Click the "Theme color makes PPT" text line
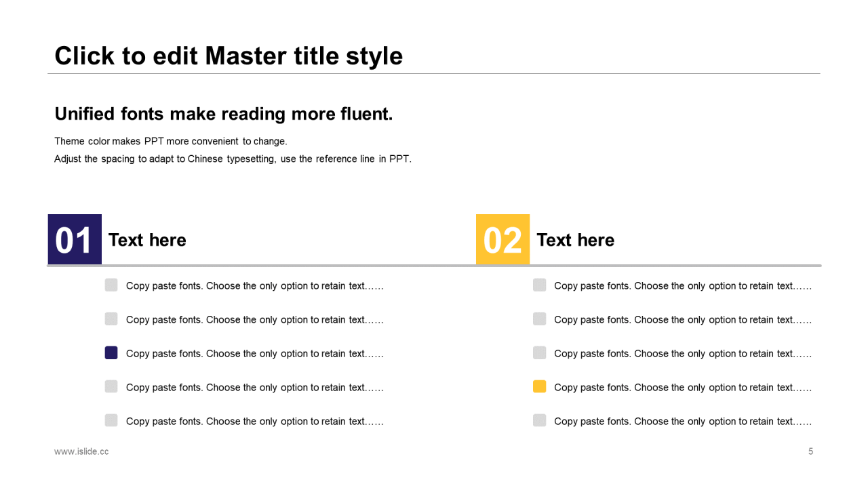 point(171,142)
